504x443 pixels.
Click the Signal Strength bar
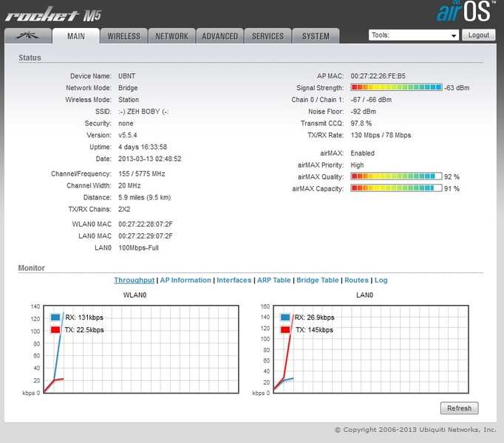(x=396, y=87)
